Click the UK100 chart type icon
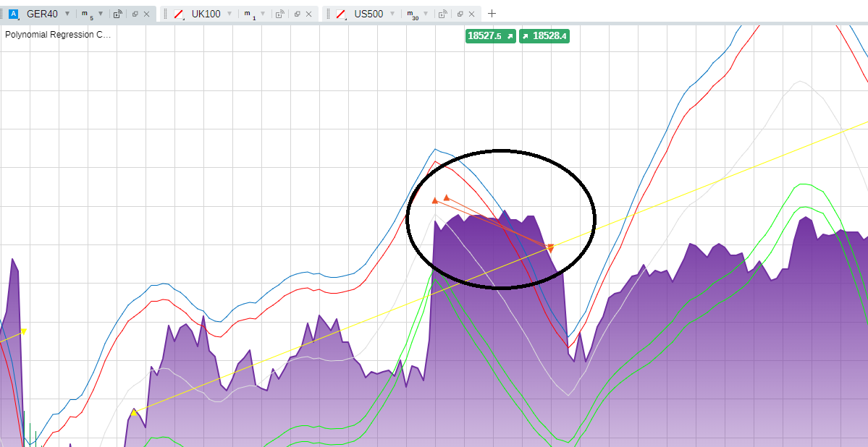The width and height of the screenshot is (868, 447). pos(179,14)
